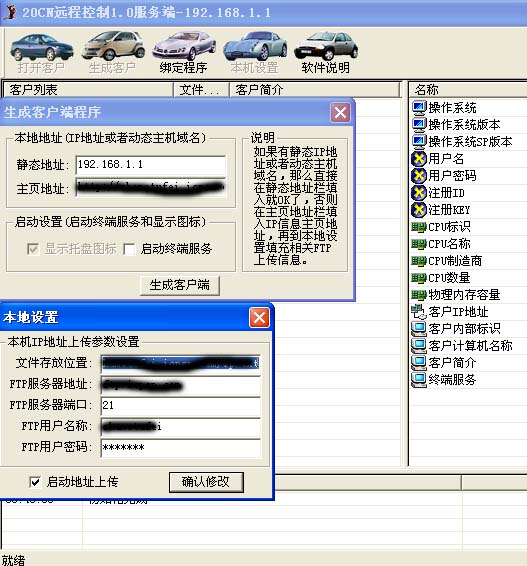Toggle the 显示托盘图标 checkbox

(x=33, y=249)
